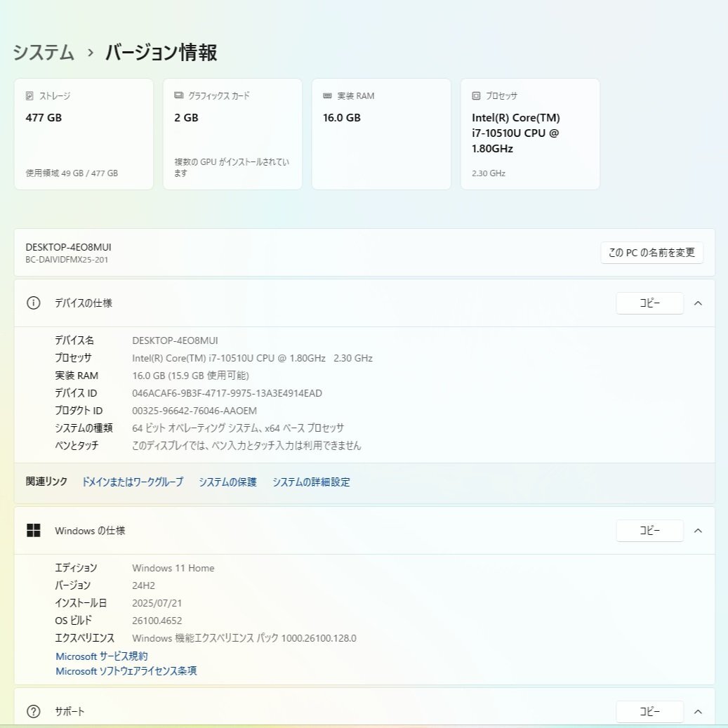This screenshot has width=728, height=728.
Task: Collapse the Windows の仕様 section chevron
Action: click(698, 531)
